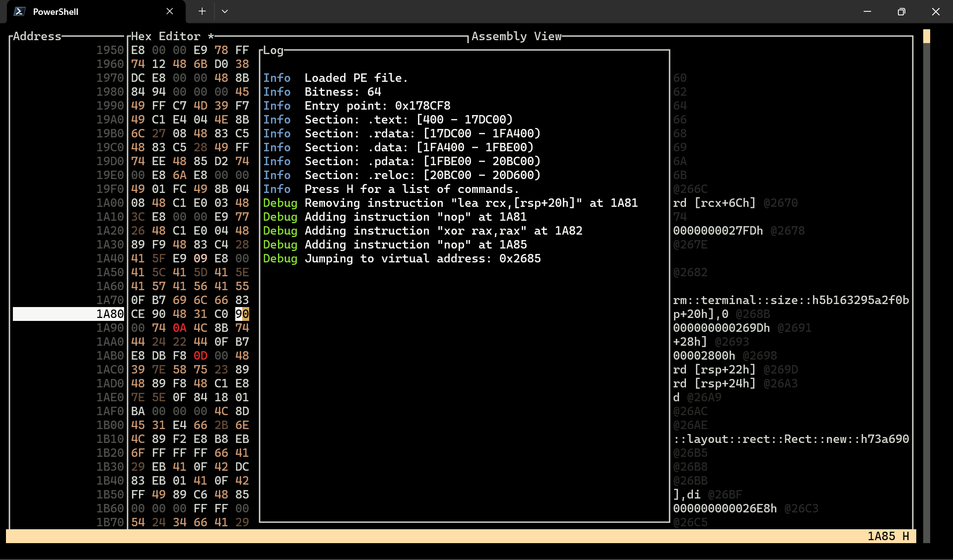
Task: Click the Log panel title
Action: pyautogui.click(x=273, y=50)
